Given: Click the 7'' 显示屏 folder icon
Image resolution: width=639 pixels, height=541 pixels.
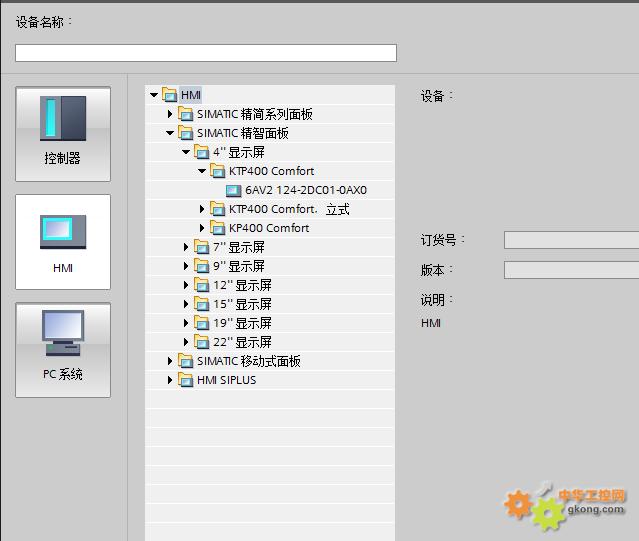Looking at the screenshot, I should click(201, 247).
